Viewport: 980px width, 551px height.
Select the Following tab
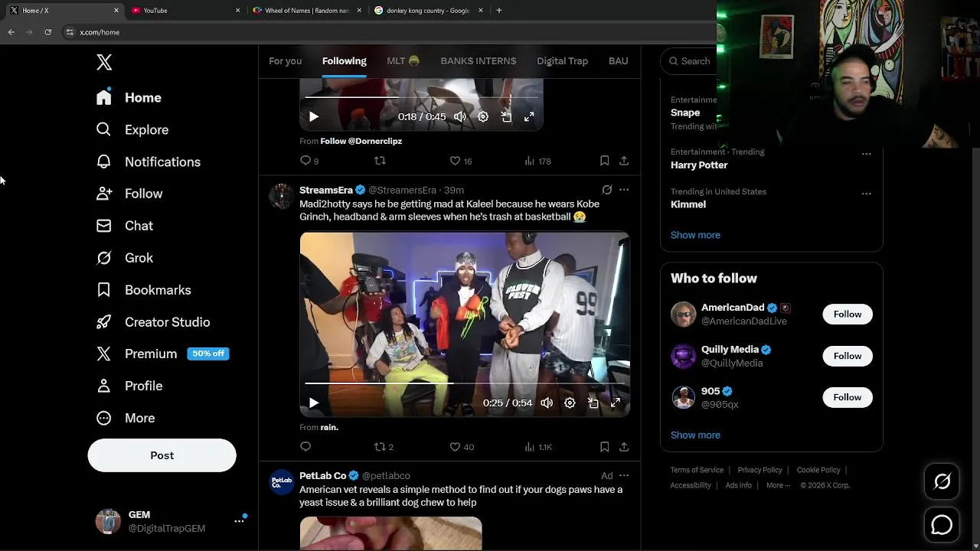[x=344, y=61]
